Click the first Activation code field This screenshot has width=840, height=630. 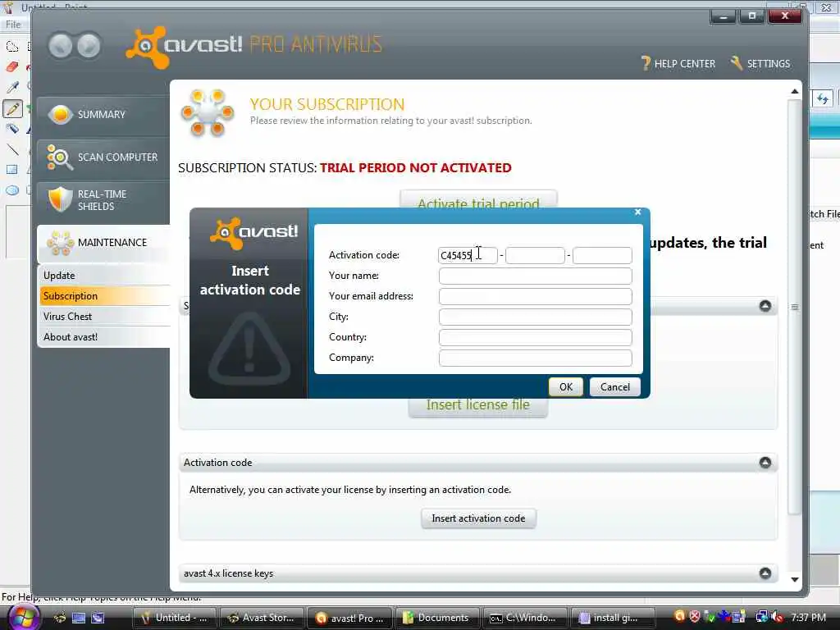tap(468, 256)
